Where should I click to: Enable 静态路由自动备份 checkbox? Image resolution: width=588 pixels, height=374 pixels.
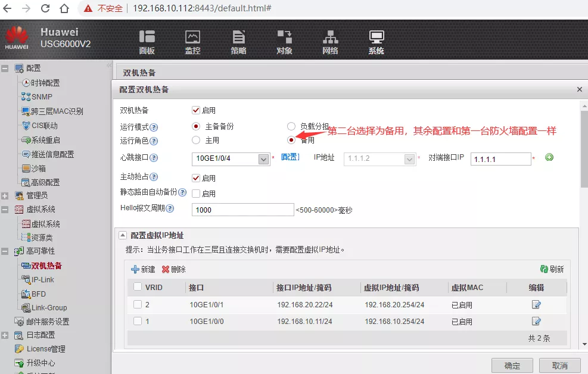pos(196,194)
